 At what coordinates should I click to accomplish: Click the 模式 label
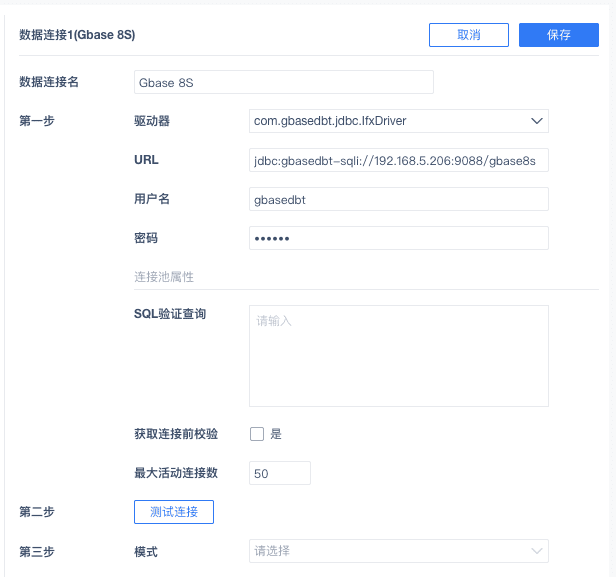(146, 552)
